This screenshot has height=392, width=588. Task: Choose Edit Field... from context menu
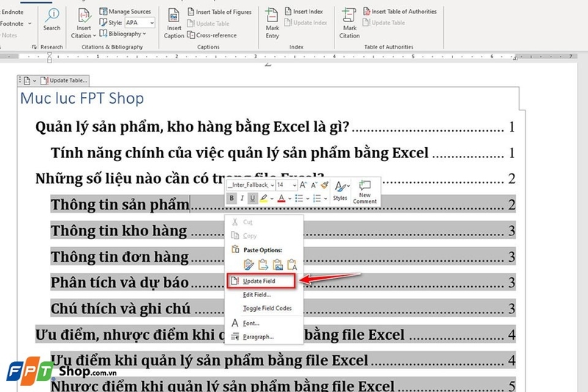pyautogui.click(x=257, y=295)
